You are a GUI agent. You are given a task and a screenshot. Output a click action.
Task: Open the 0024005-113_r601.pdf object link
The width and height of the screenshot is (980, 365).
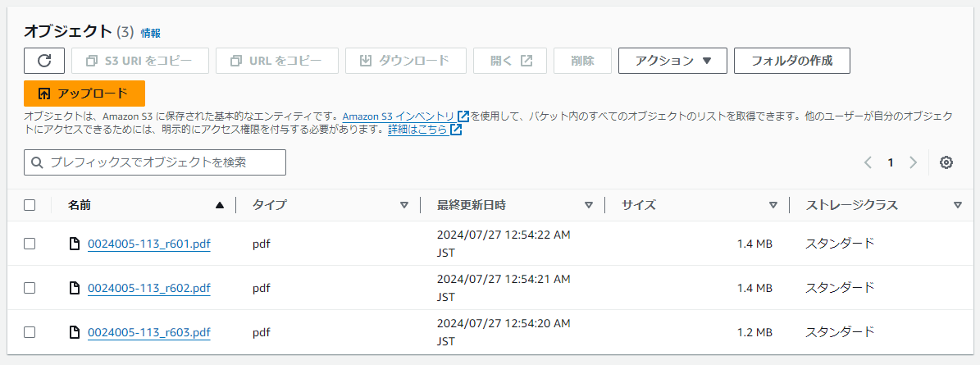coord(149,244)
